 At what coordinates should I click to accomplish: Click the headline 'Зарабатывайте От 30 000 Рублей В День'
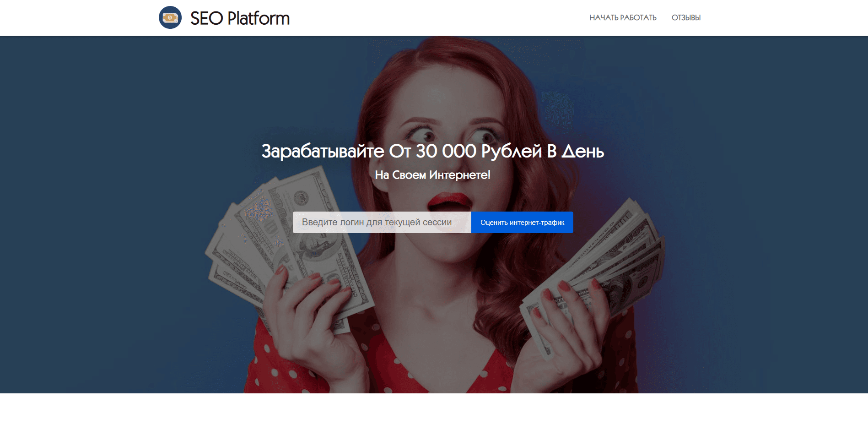(433, 151)
